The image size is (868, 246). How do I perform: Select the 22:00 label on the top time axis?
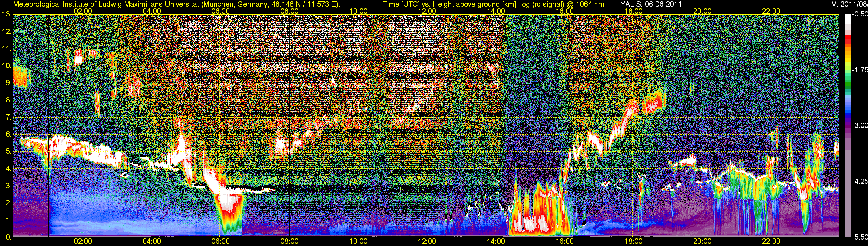click(771, 11)
